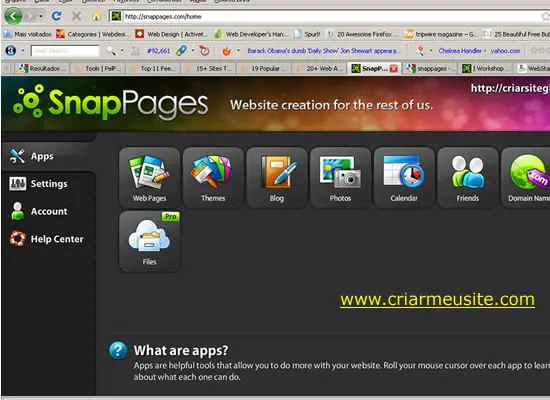
Task: Open the back/forward history dropdown
Action: click(x=41, y=16)
